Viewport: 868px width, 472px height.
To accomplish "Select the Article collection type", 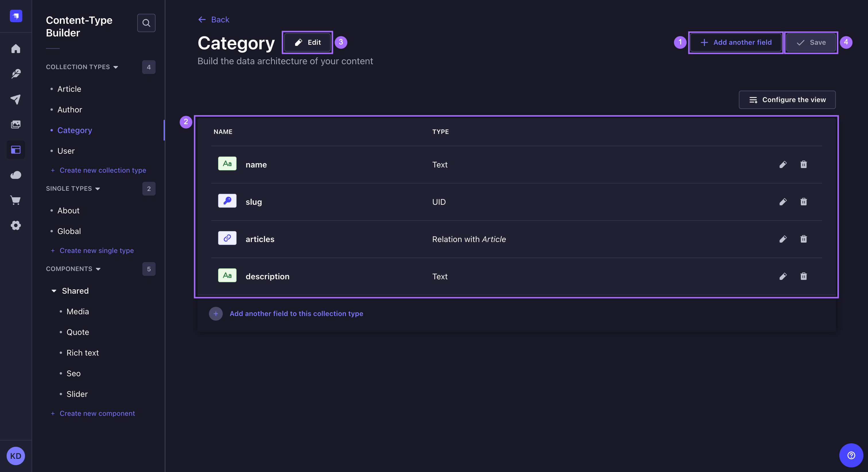I will point(69,89).
